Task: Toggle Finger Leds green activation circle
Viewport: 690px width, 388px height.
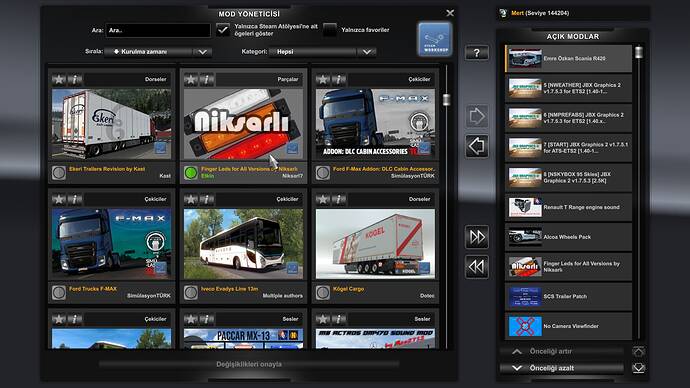Action: 191,172
